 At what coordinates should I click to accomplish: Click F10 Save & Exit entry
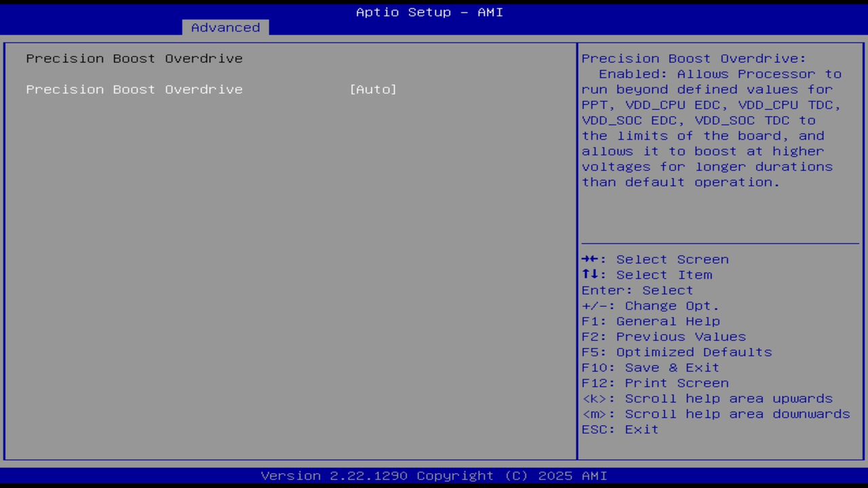point(650,367)
